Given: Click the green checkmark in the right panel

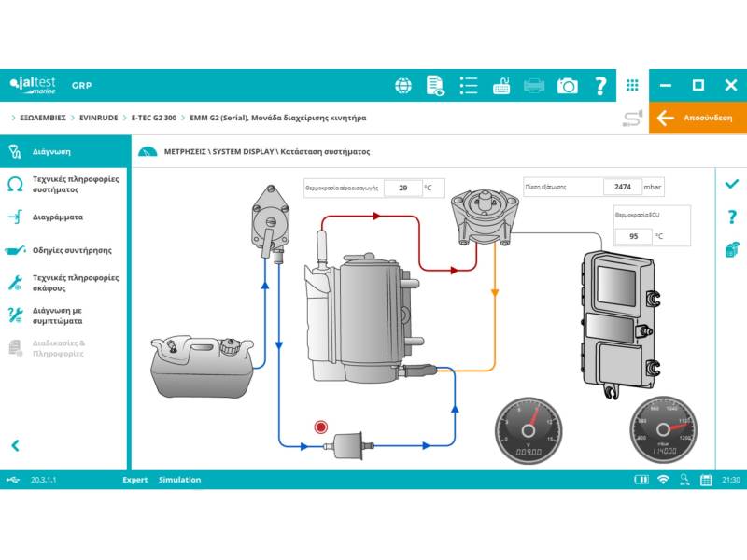Looking at the screenshot, I should click(731, 184).
